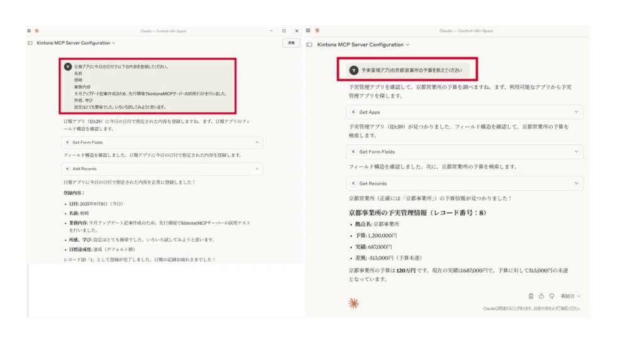
Task: Click K icon of Add Records tool
Action: click(68, 169)
